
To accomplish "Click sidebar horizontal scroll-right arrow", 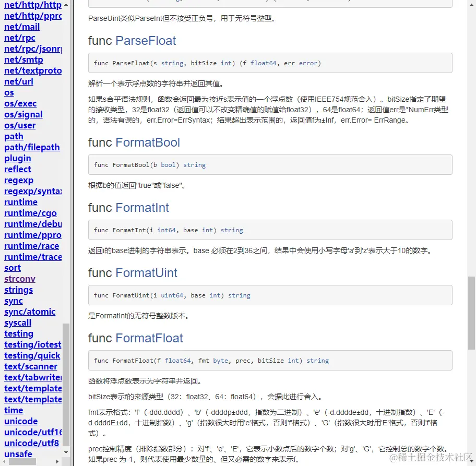I will 57,462.
